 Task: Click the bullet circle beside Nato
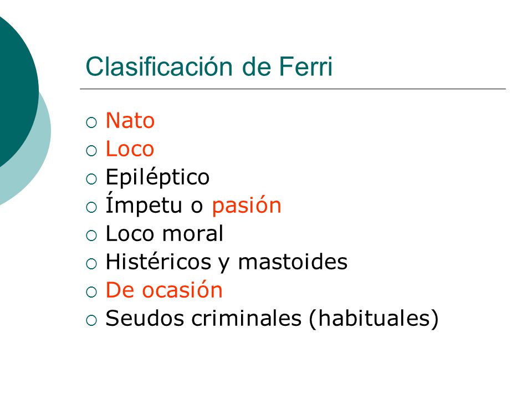click(91, 122)
